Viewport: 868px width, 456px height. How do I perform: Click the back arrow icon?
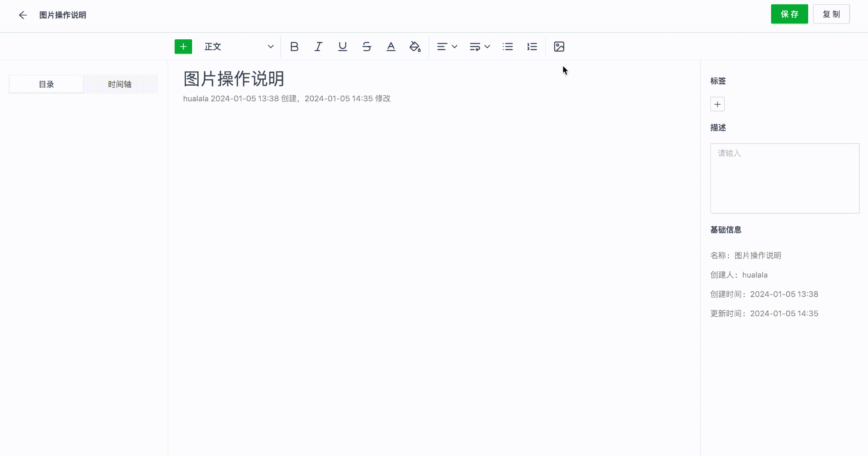click(x=23, y=15)
